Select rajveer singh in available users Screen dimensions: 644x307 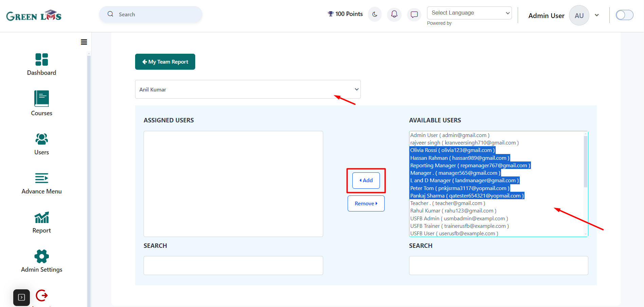(x=464, y=143)
